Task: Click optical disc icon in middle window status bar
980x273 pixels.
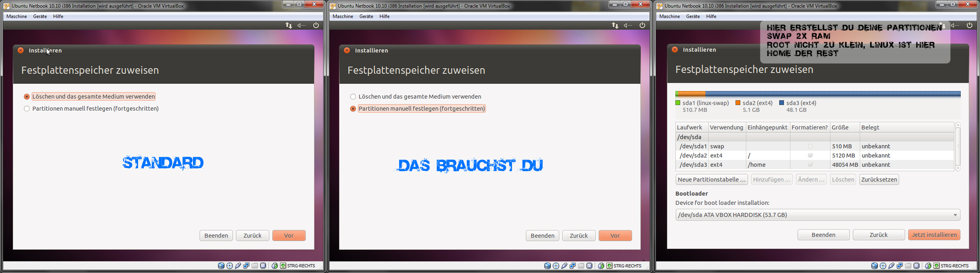Action: 556,266
